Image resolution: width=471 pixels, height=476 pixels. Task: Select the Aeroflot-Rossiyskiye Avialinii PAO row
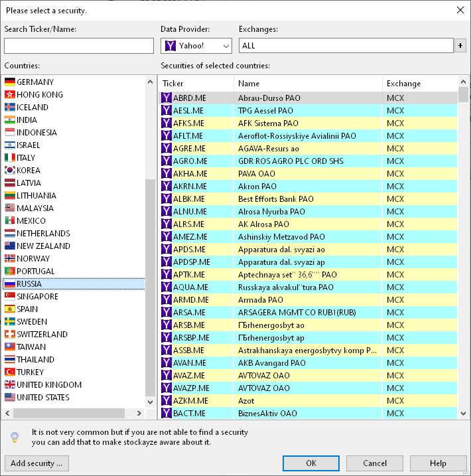click(308, 135)
